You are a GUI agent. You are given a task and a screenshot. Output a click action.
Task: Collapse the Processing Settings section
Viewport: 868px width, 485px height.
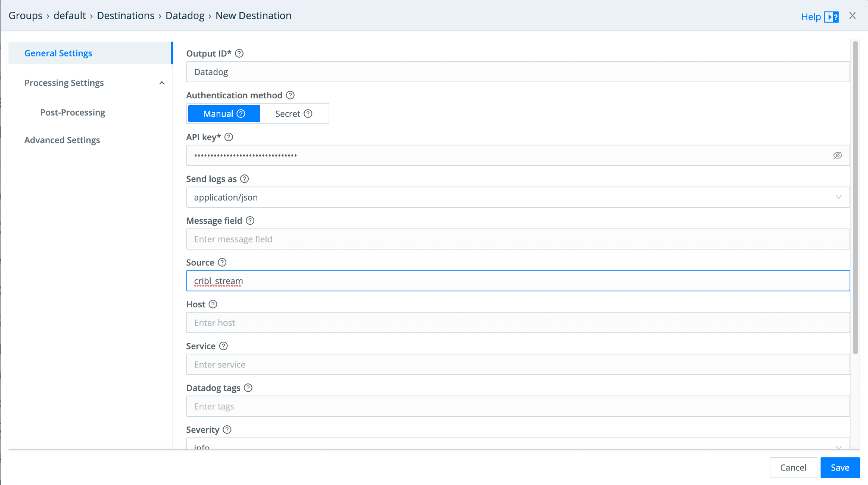click(x=161, y=83)
